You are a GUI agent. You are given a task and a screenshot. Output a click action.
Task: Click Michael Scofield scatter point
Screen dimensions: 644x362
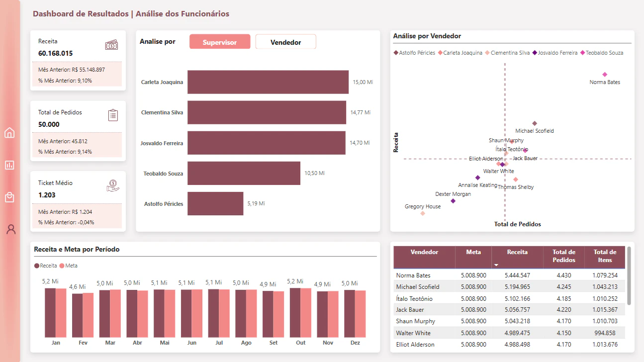coord(535,123)
